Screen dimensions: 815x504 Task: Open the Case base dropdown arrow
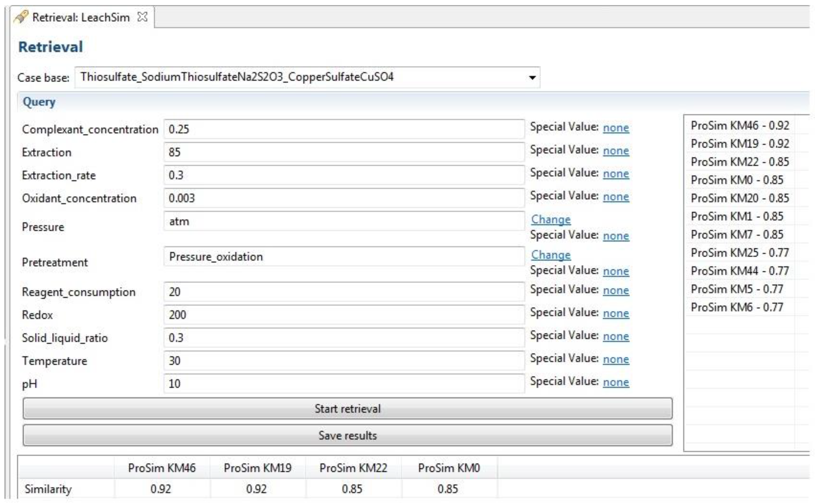point(532,78)
